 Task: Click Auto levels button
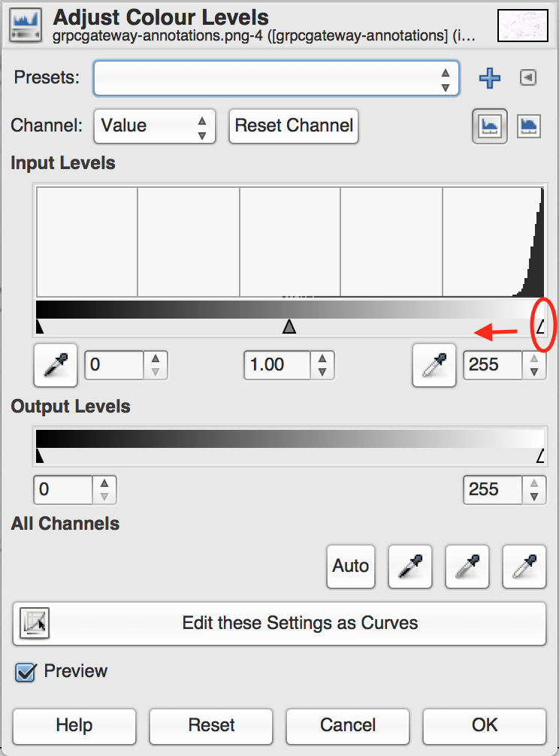point(351,567)
